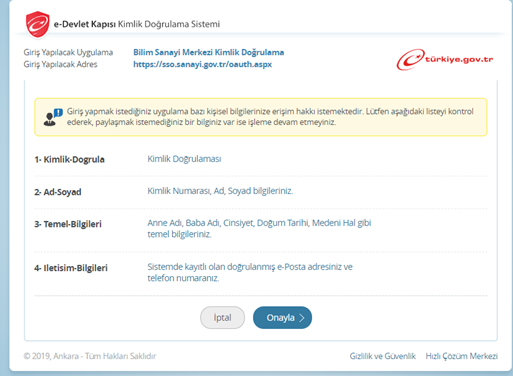This screenshot has width=513, height=376.
Task: Click the sso.sanayi.gov.tr/oauth.aspx address link
Action: point(203,64)
